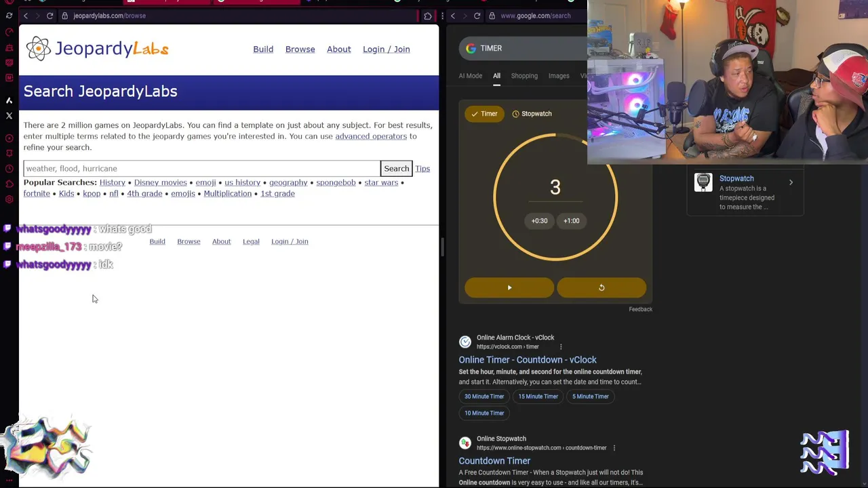
Task: Click the padlock icon beside jeopardylabs.com address
Action: coord(65,16)
